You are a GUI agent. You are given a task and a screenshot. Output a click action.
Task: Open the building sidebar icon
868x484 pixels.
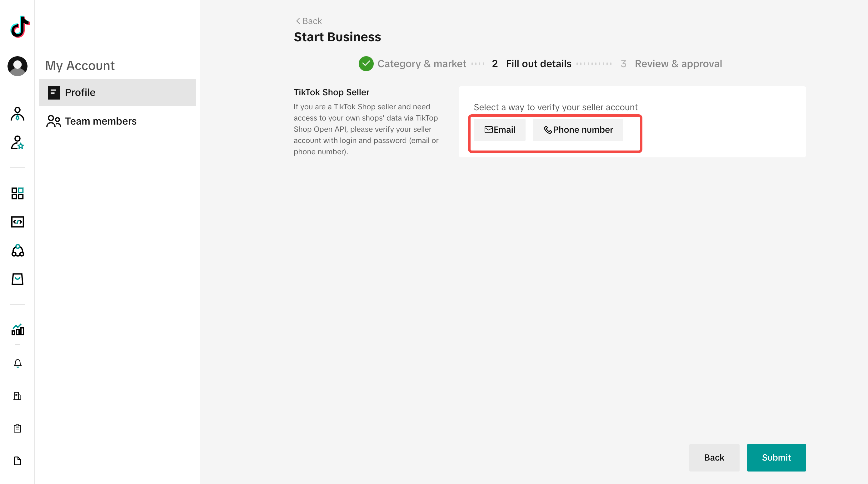point(17,396)
